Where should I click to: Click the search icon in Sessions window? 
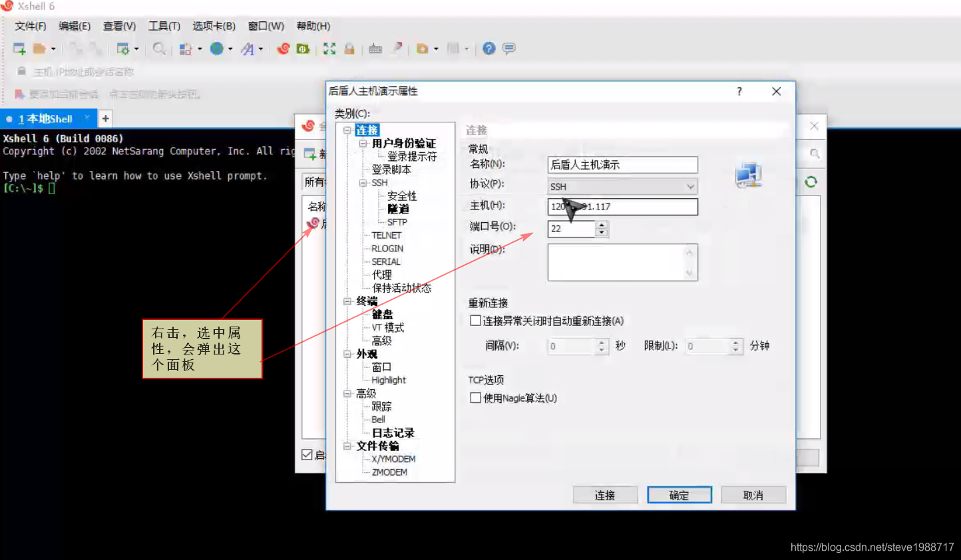click(x=815, y=154)
